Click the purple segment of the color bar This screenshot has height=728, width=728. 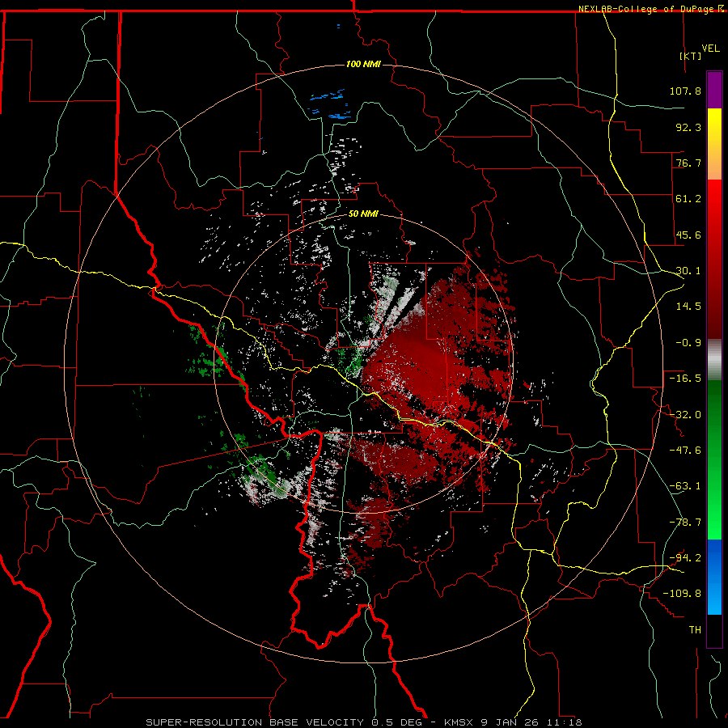click(714, 90)
